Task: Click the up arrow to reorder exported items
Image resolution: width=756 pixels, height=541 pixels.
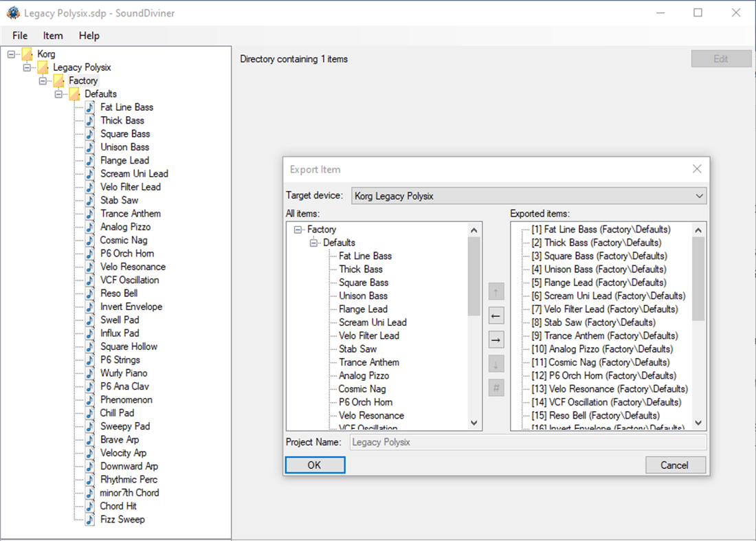Action: click(x=496, y=291)
